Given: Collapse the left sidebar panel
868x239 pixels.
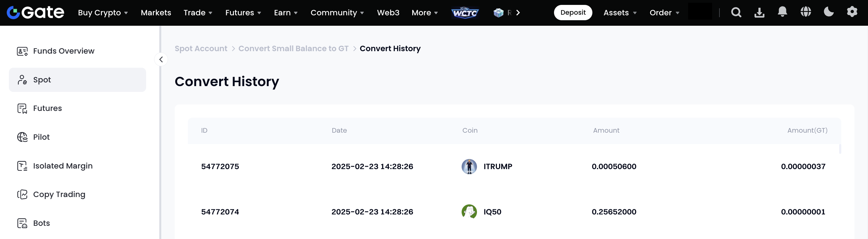Looking at the screenshot, I should tap(161, 59).
